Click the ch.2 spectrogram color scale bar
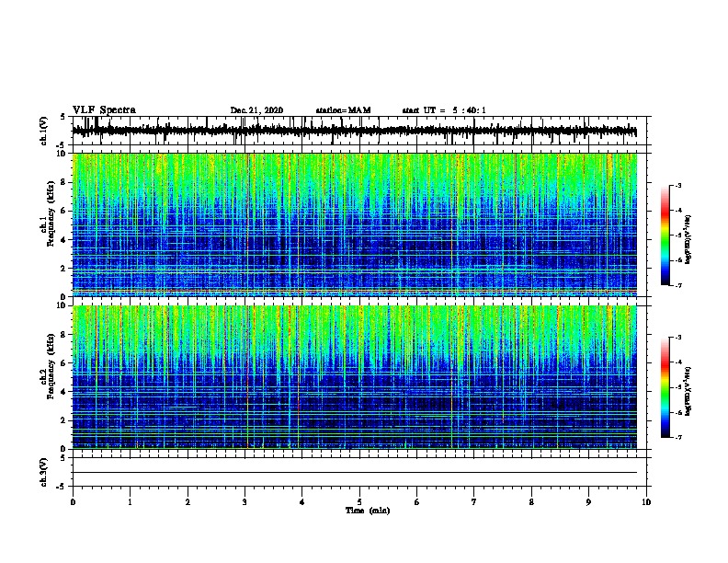Image resolution: width=728 pixels, height=563 pixels. [x=665, y=387]
